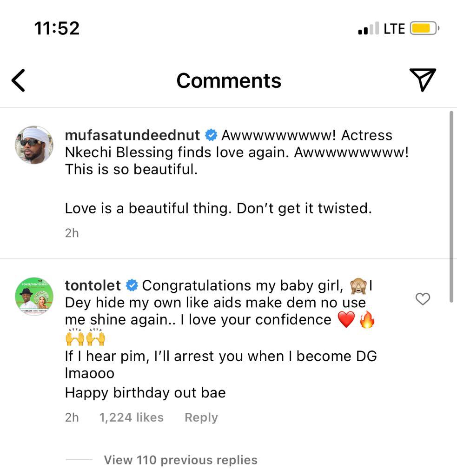Open mufasatundeednut profile picture
Screen dimensions: 457x476
click(34, 145)
